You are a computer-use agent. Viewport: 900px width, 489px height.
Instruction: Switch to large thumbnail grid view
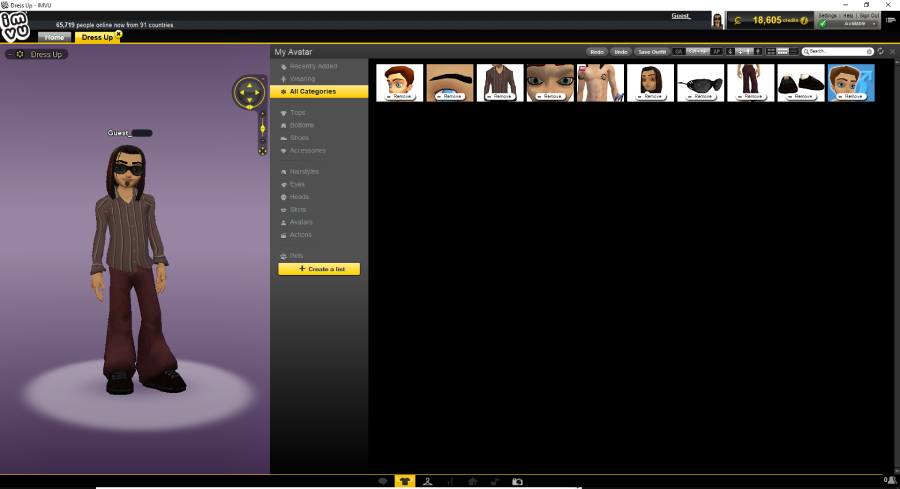(x=771, y=52)
